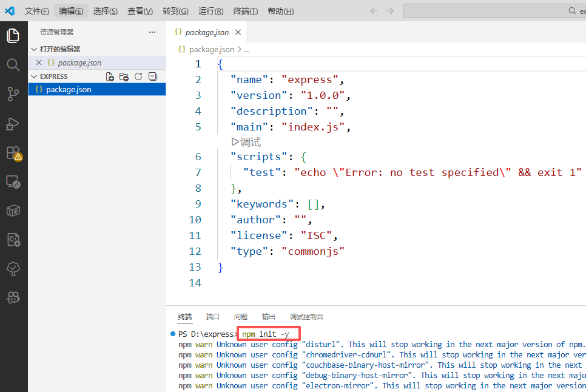Open the 文件 menu
The height and width of the screenshot is (392, 586).
[36, 12]
